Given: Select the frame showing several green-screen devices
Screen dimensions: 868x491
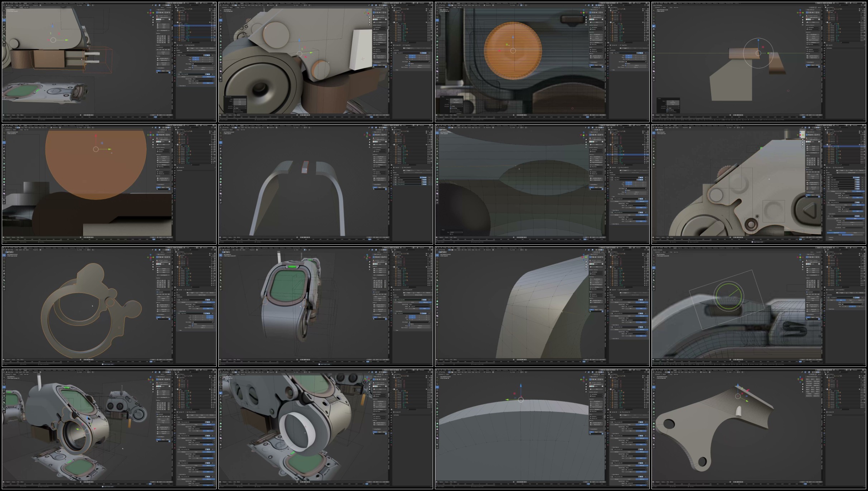Looking at the screenshot, I should (x=109, y=429).
